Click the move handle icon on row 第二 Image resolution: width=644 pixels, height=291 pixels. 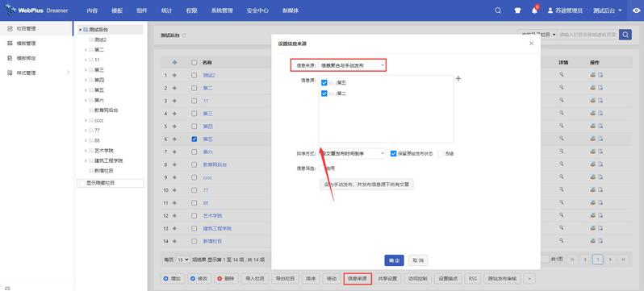174,88
